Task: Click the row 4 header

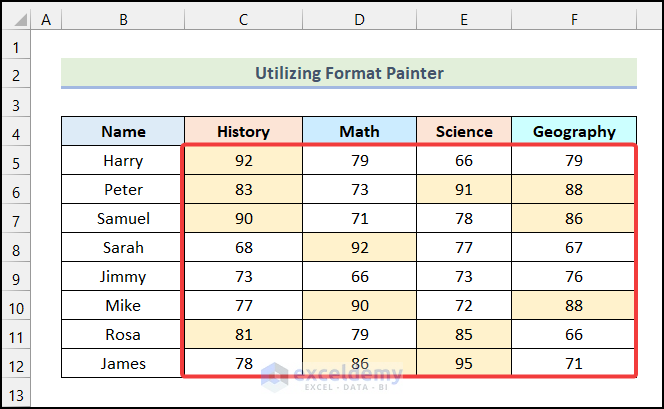Action: pyautogui.click(x=16, y=132)
